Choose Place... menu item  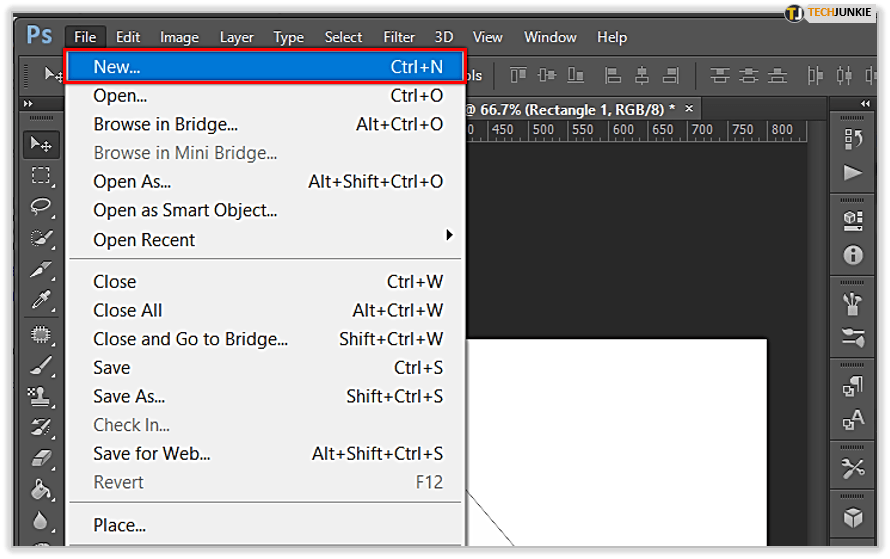[265, 525]
